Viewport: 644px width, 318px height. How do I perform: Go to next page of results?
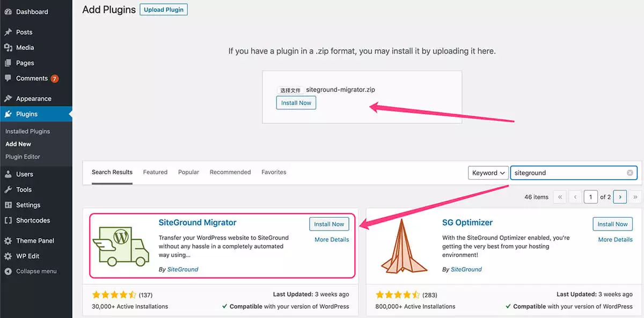[x=620, y=197]
